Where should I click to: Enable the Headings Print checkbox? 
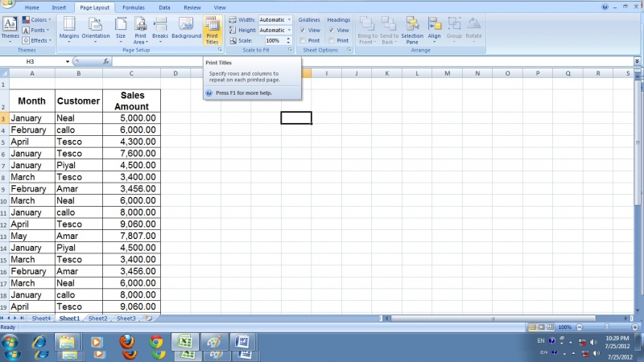[332, 40]
